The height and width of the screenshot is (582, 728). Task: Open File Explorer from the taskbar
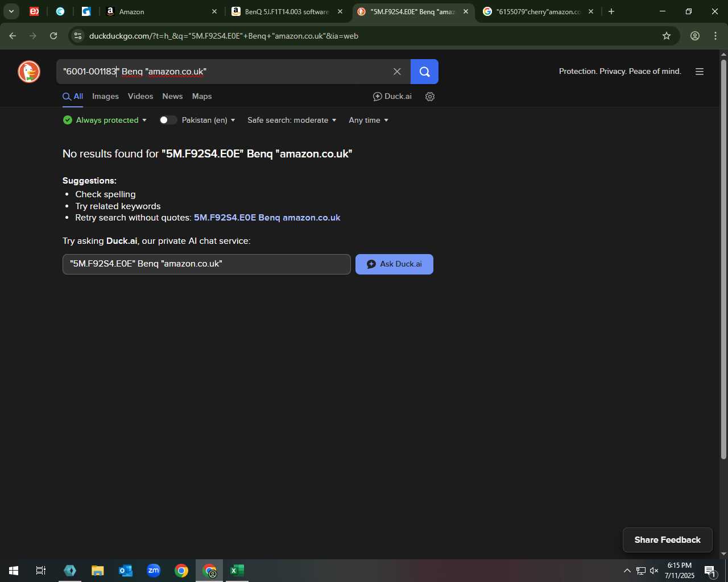point(98,571)
